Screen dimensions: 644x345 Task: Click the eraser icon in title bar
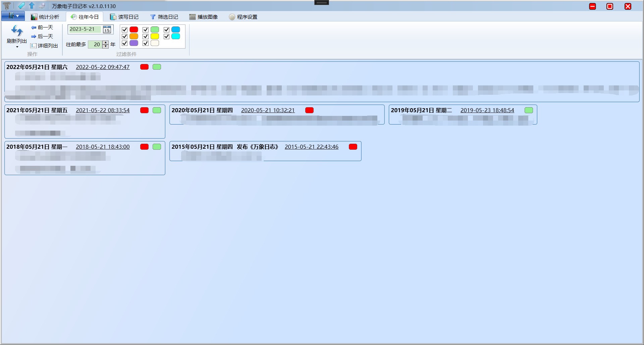coord(21,6)
